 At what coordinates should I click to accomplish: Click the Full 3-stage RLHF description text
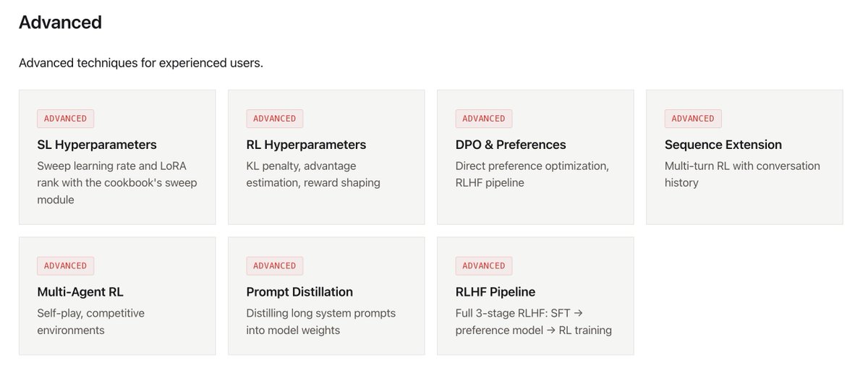pos(534,322)
